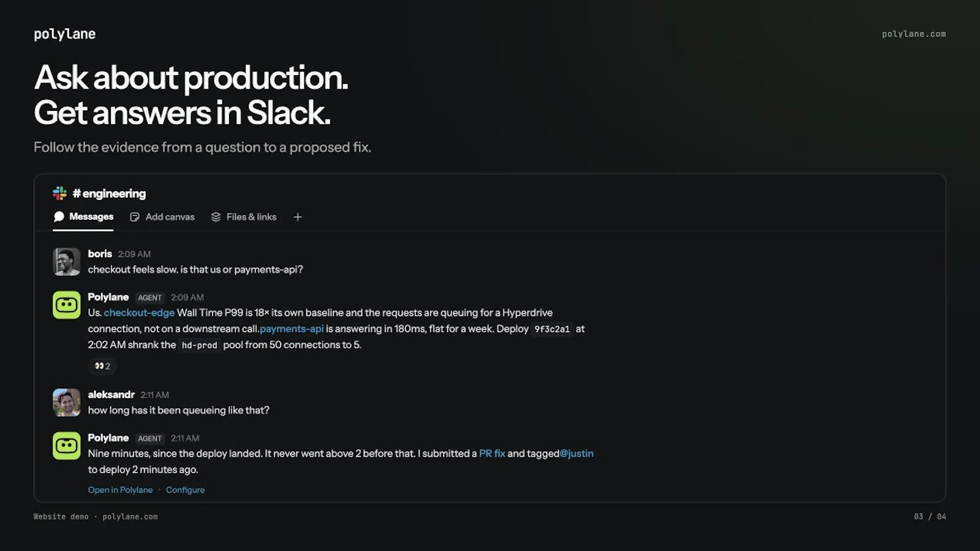Click the Messages speech bubble icon
This screenshot has width=980, height=551.
point(59,217)
